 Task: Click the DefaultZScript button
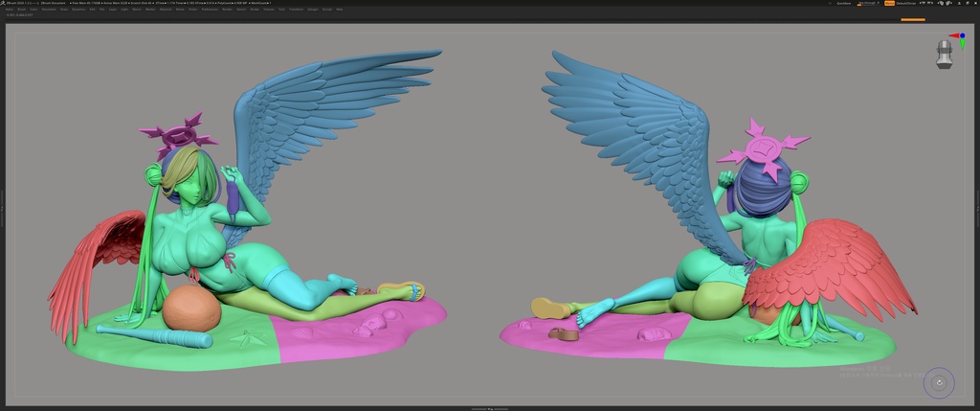[x=906, y=3]
